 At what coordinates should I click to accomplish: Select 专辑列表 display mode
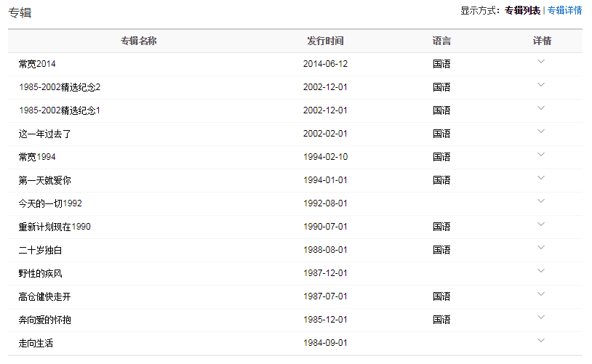tap(522, 10)
